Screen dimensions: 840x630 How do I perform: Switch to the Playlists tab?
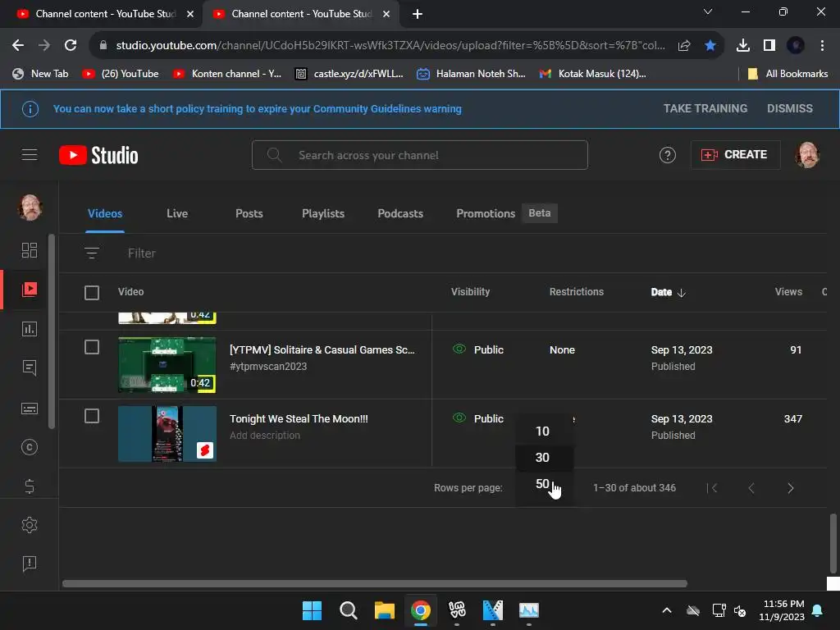pos(323,213)
